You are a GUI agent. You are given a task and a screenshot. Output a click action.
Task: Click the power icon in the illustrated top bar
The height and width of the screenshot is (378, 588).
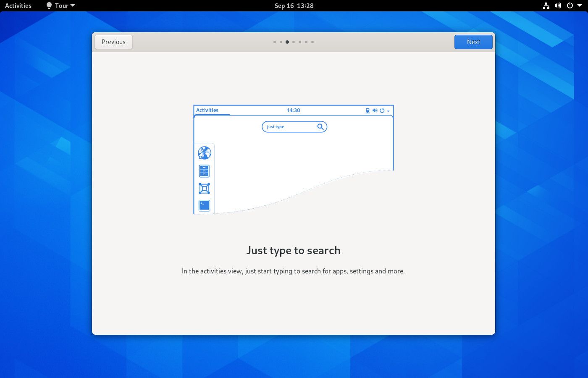(382, 110)
